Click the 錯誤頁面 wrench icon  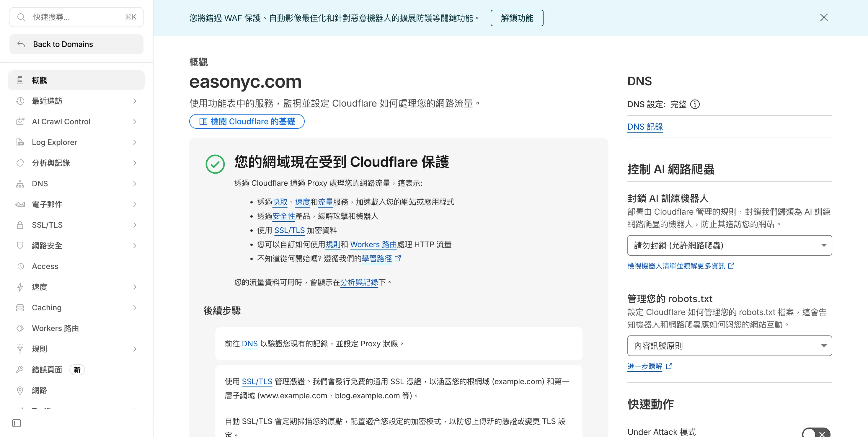point(20,370)
